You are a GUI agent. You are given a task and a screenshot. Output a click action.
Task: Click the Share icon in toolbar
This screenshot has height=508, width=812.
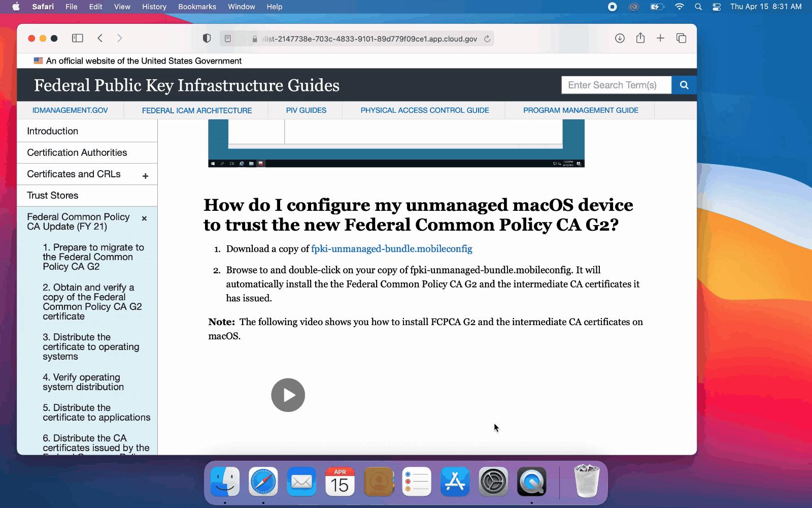pos(640,38)
